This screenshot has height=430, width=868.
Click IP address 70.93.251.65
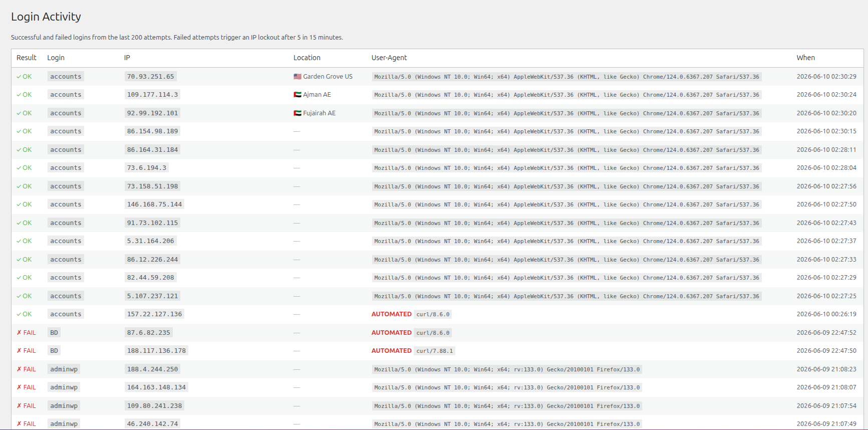click(x=151, y=77)
